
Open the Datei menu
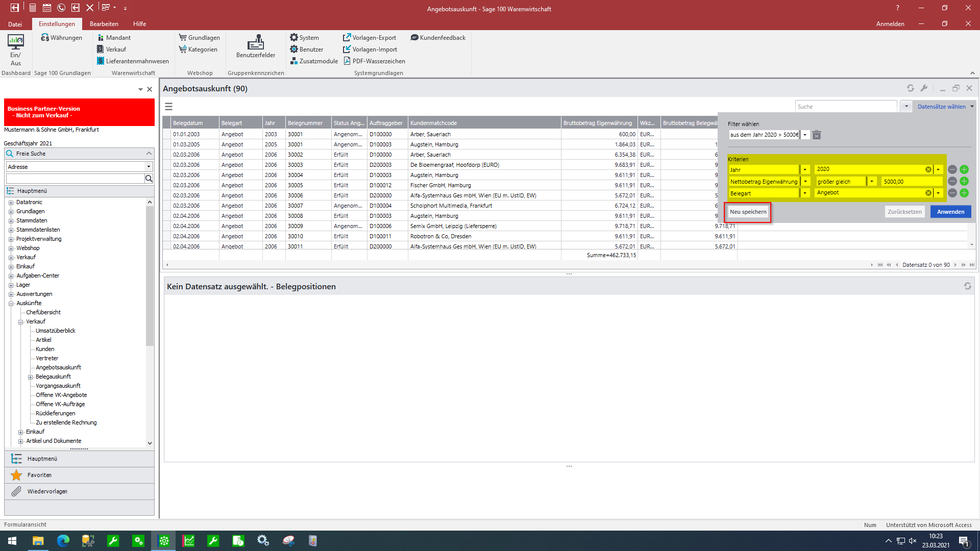click(15, 24)
